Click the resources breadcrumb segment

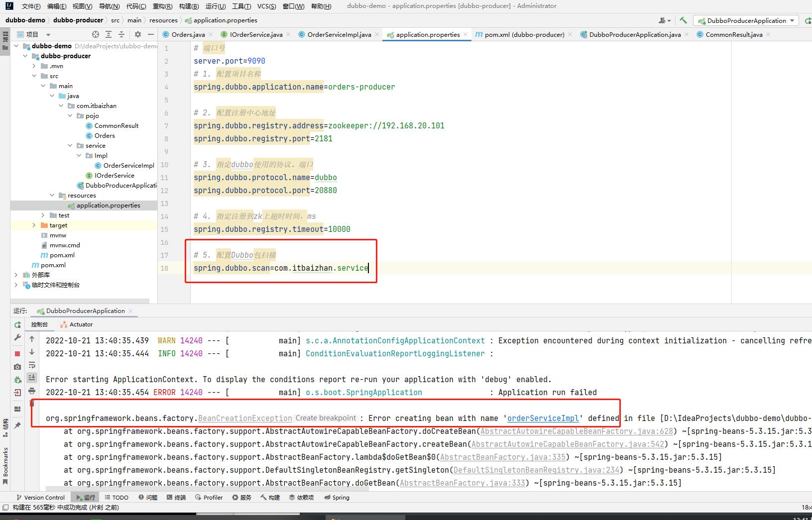coord(163,20)
